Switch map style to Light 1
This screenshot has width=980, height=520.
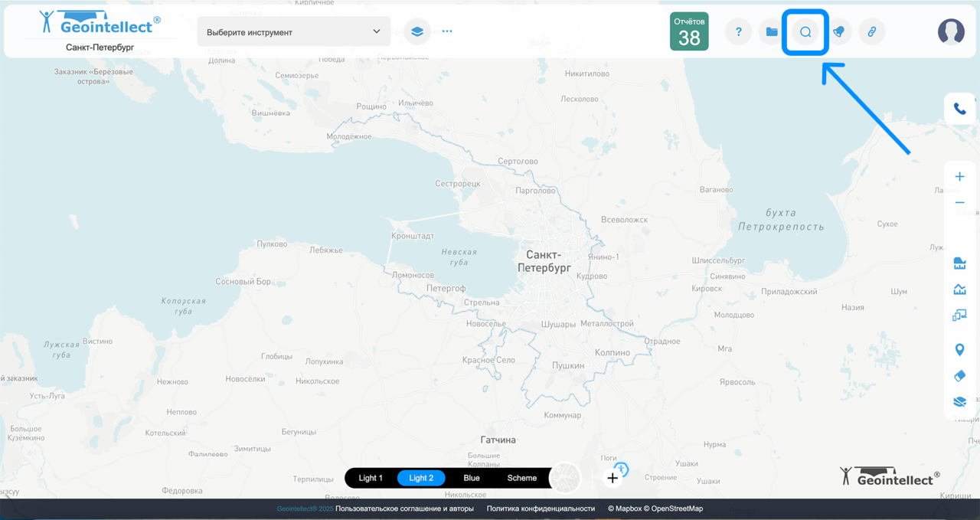[371, 478]
